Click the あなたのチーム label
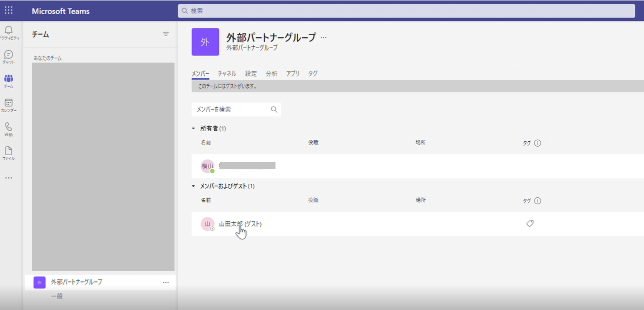Viewport: 644px width, 310px height. 47,58
